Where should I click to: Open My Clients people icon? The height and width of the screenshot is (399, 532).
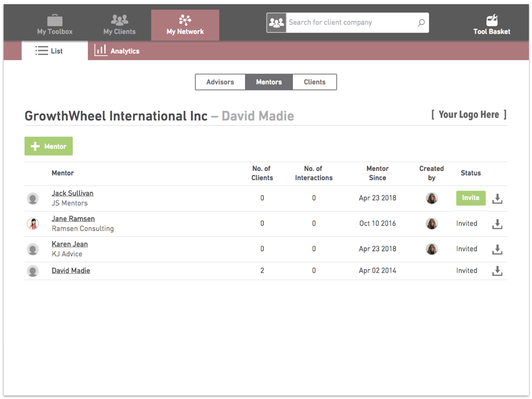pos(119,20)
